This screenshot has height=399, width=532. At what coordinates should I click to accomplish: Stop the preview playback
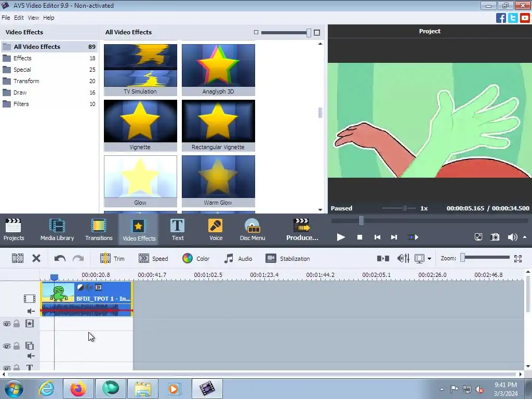(x=360, y=237)
